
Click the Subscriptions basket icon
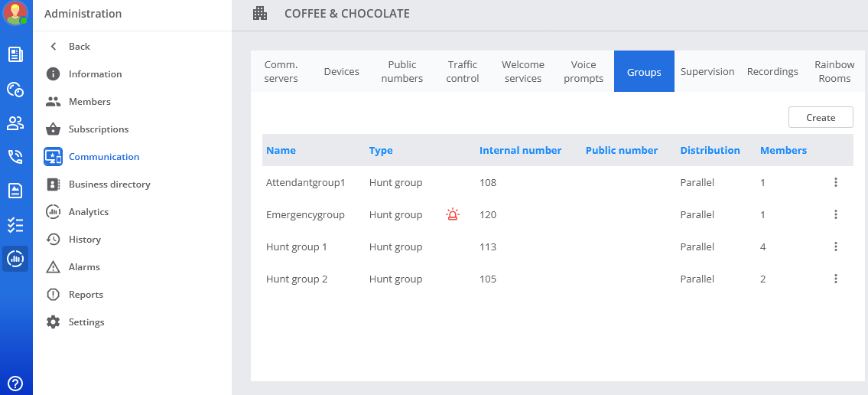click(53, 129)
